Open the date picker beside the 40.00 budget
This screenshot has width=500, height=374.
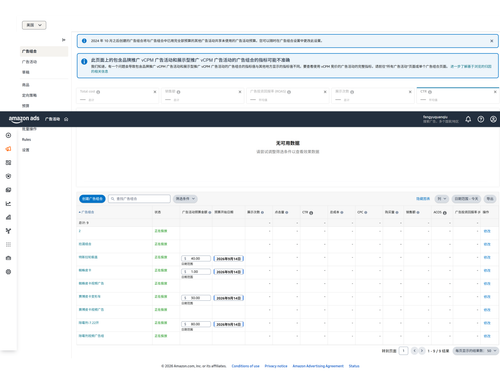(229, 259)
